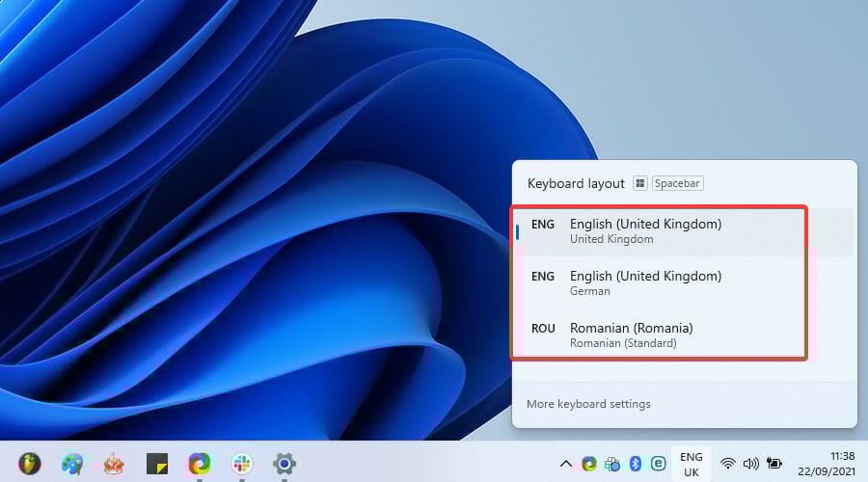The image size is (868, 482).
Task: Open More keyboard settings
Action: [588, 404]
